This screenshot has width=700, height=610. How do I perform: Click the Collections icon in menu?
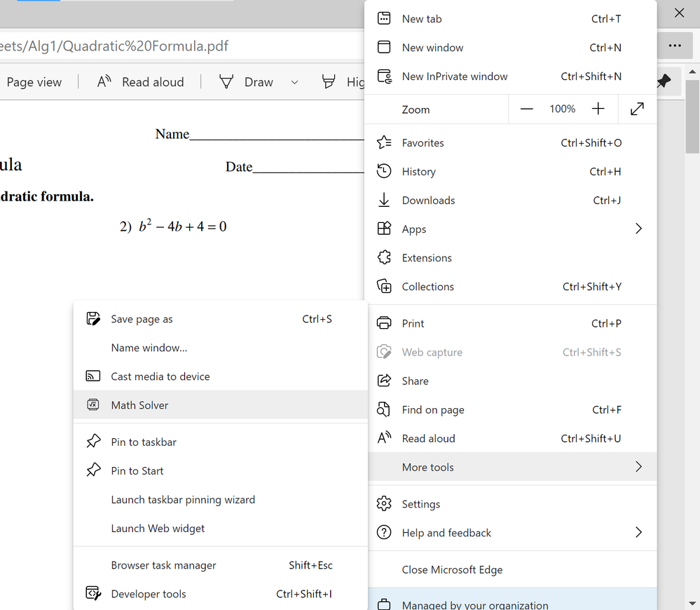point(384,286)
